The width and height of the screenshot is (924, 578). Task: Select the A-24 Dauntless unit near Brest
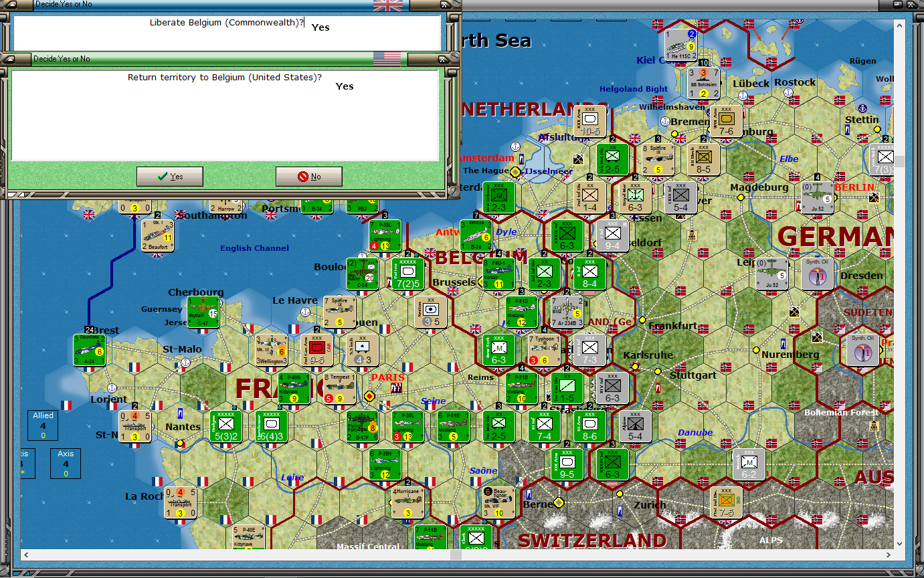(x=90, y=350)
